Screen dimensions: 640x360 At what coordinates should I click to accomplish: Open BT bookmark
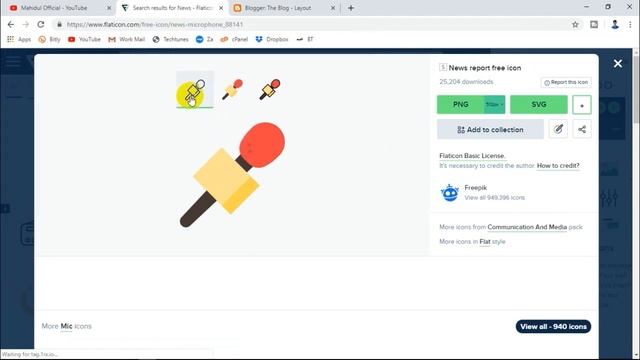tap(305, 39)
